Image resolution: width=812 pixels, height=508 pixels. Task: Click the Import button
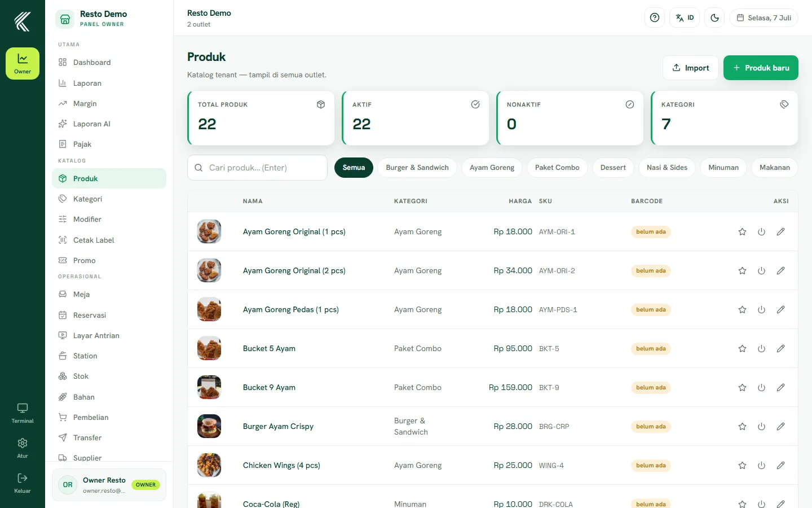(x=691, y=68)
